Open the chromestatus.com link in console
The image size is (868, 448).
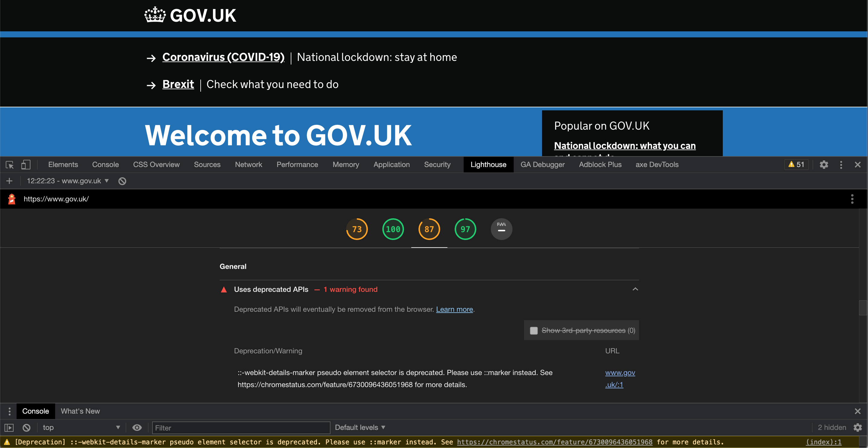click(x=555, y=442)
